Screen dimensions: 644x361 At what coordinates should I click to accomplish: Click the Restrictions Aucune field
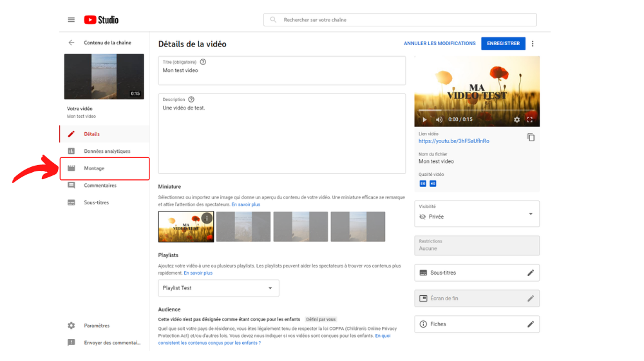click(477, 246)
